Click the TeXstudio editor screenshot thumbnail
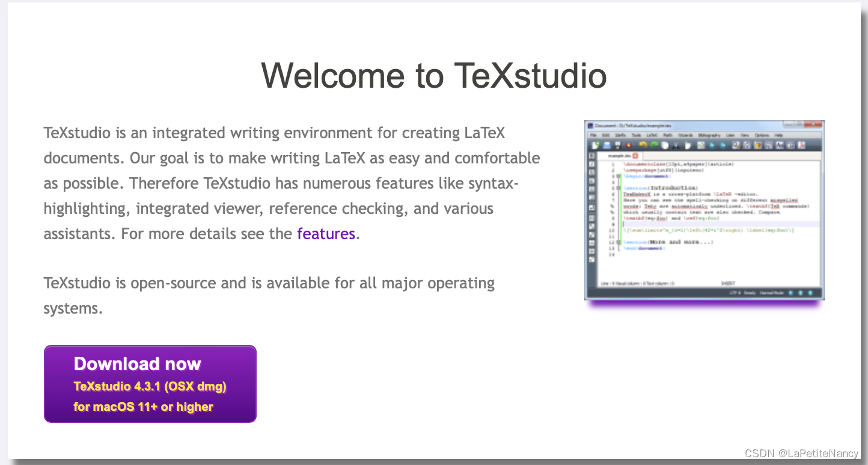The width and height of the screenshot is (868, 465). pyautogui.click(x=704, y=210)
